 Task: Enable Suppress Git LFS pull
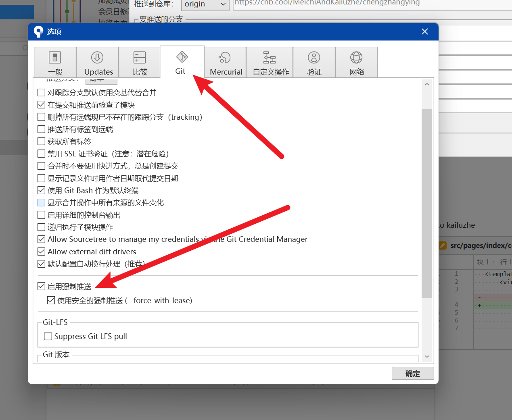tap(48, 336)
